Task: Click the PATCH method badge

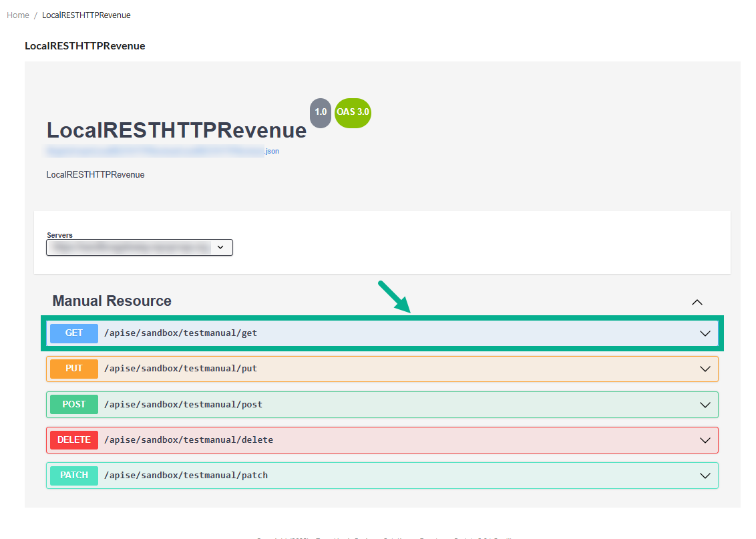Action: tap(73, 476)
